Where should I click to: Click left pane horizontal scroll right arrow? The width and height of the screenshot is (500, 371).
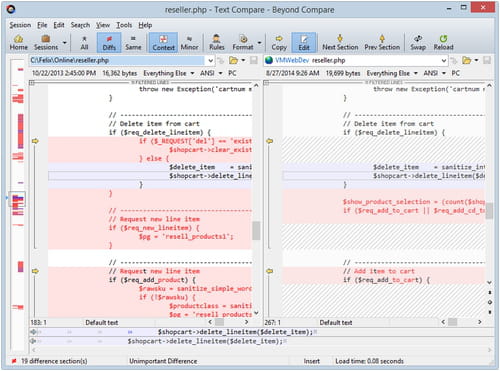(246, 322)
